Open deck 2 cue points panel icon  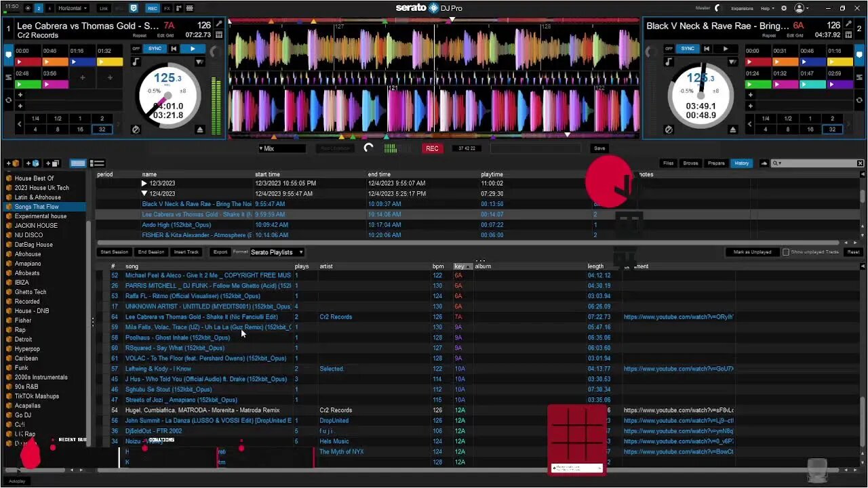[x=860, y=54]
